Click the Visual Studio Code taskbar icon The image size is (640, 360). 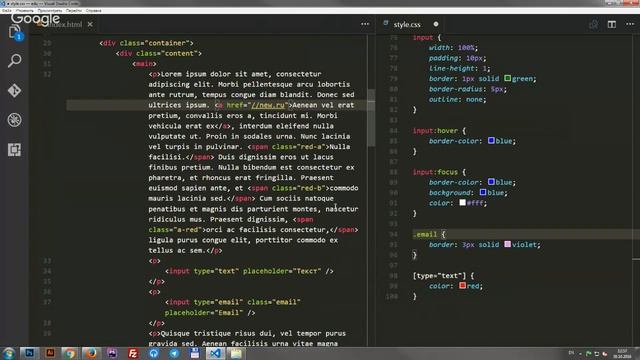click(x=215, y=353)
